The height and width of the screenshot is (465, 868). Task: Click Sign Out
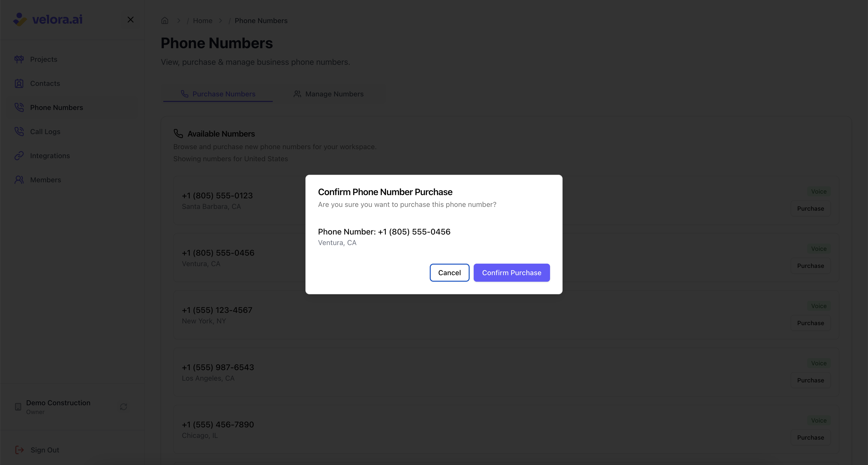[x=45, y=450]
